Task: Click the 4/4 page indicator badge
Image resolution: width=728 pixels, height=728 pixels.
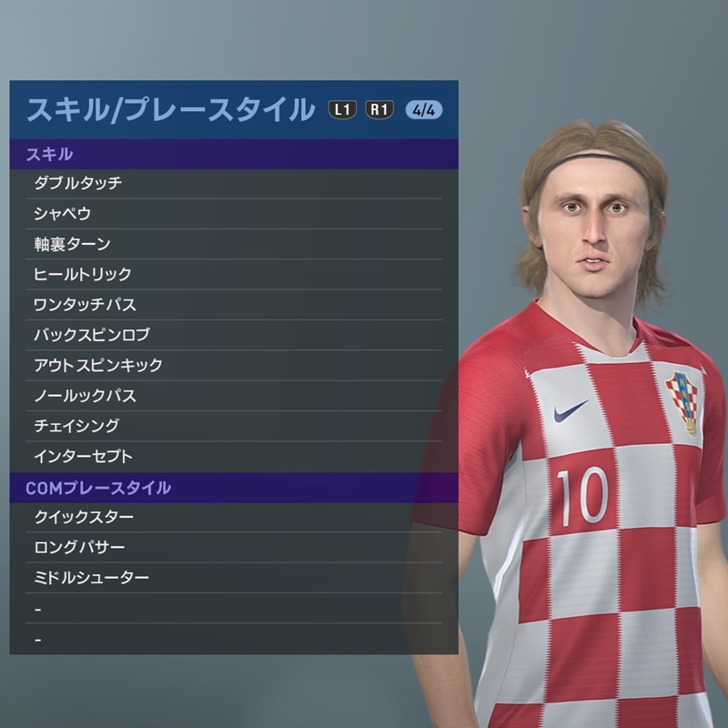Action: (x=424, y=110)
